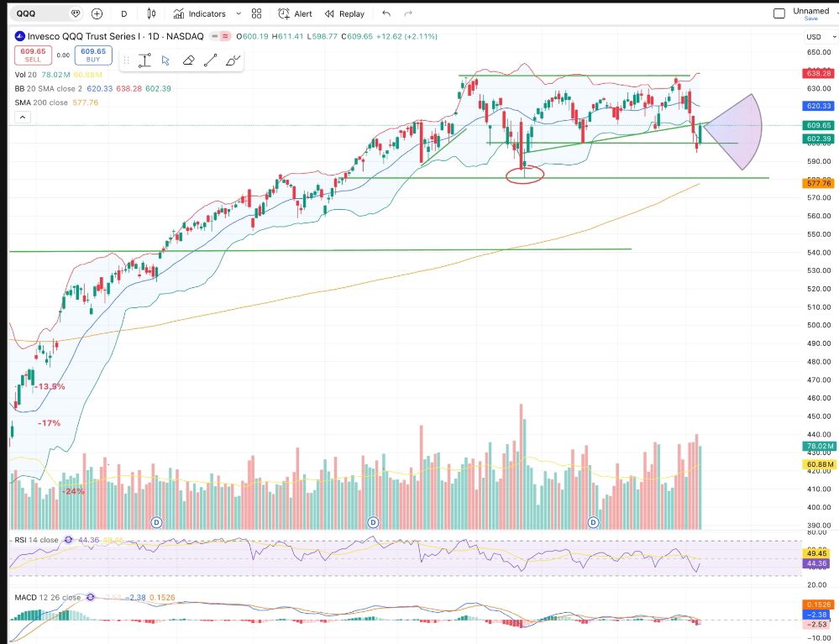839x644 pixels.
Task: Collapse the indicator legend with caret
Action: [x=23, y=118]
